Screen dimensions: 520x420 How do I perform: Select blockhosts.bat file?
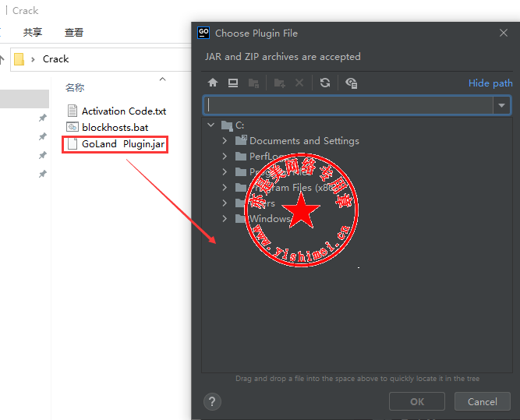click(115, 127)
